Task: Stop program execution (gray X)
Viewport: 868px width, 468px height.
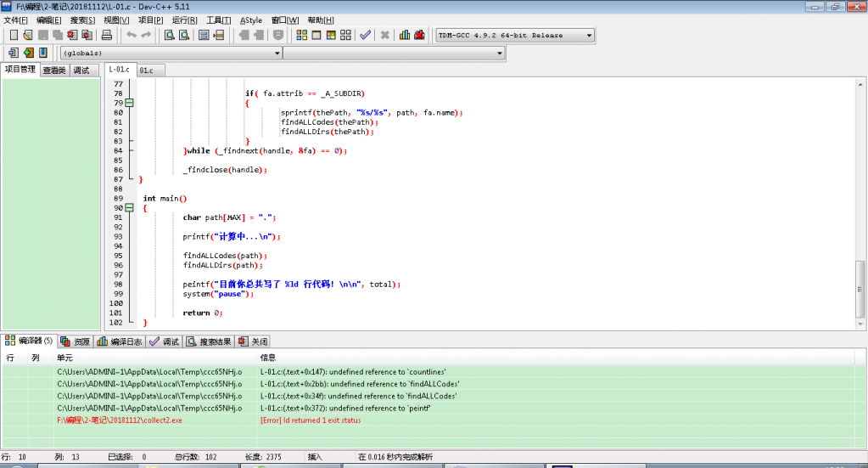Action: pyautogui.click(x=384, y=35)
